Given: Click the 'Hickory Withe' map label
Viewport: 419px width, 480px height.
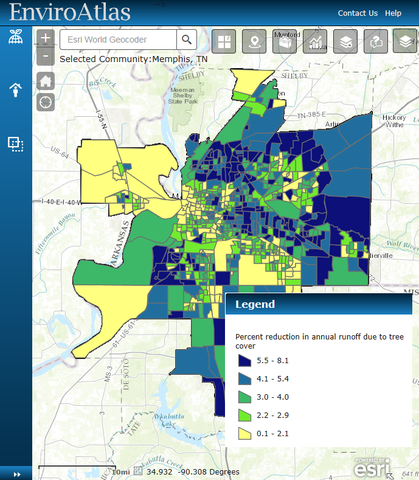Looking at the screenshot, I should pos(394,121).
